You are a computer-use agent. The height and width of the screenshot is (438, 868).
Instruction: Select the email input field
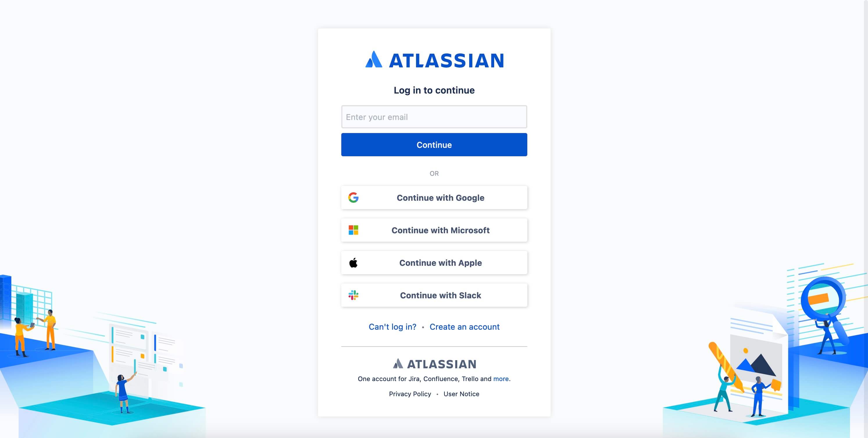click(x=434, y=117)
